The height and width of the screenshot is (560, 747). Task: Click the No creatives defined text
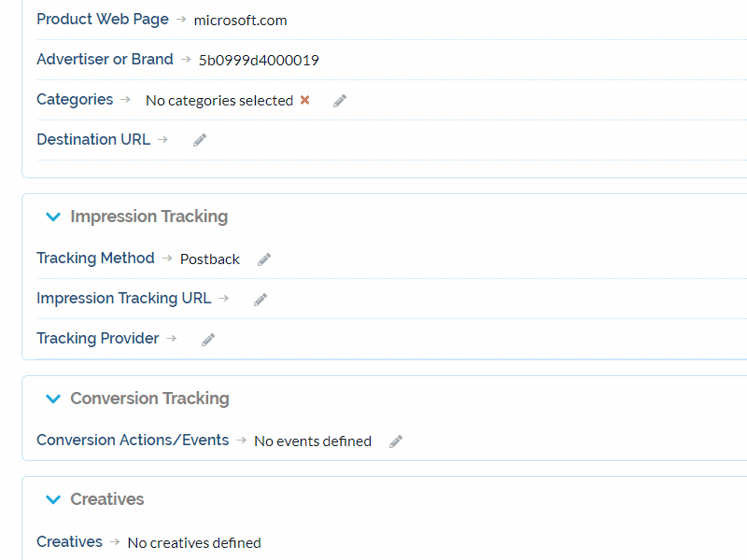(x=193, y=542)
